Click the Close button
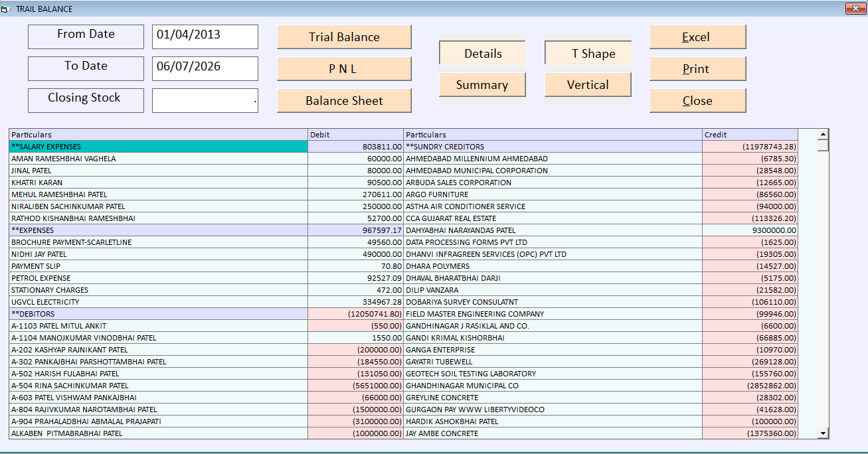Image resolution: width=868 pixels, height=454 pixels. click(697, 101)
